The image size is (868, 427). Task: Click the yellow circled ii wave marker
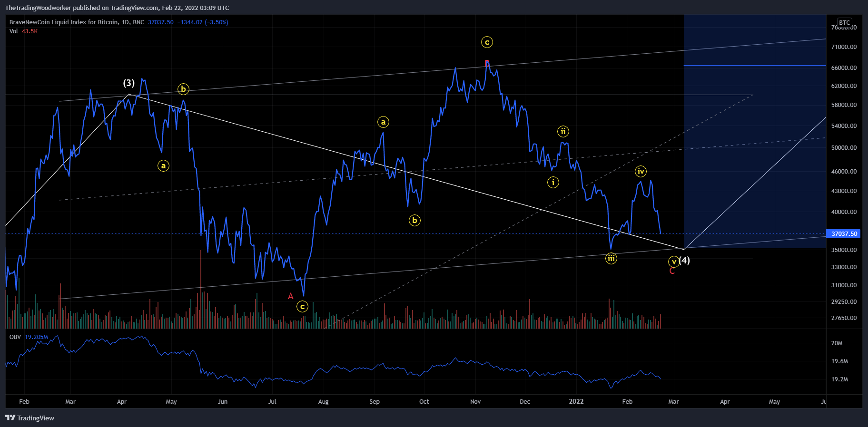click(x=563, y=131)
